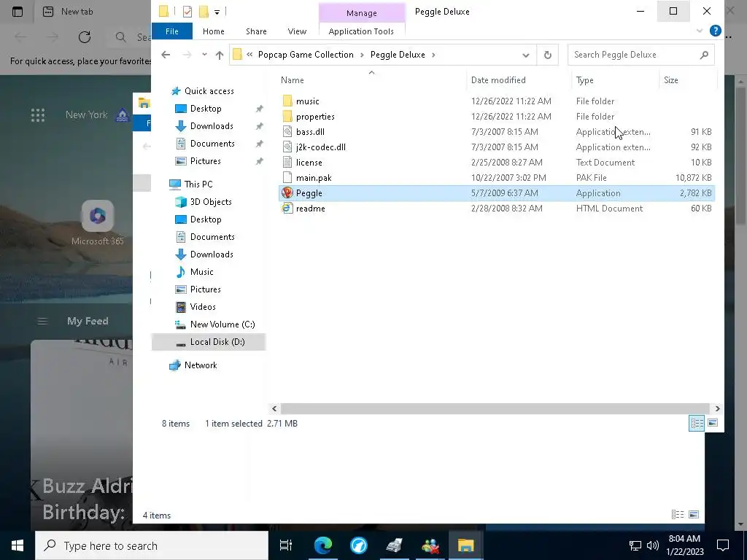This screenshot has width=747, height=560.
Task: Expand breadcrumb arrow after Peggle Deluxe
Action: pos(433,55)
